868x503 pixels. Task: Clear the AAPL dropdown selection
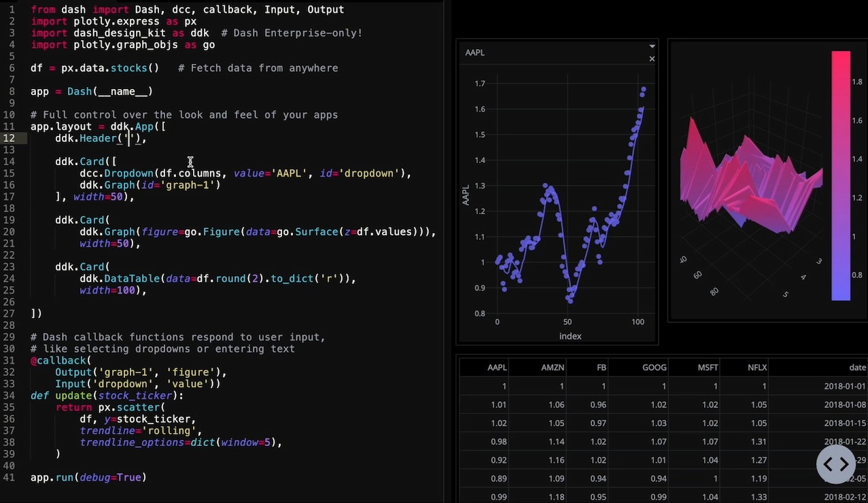pos(652,59)
